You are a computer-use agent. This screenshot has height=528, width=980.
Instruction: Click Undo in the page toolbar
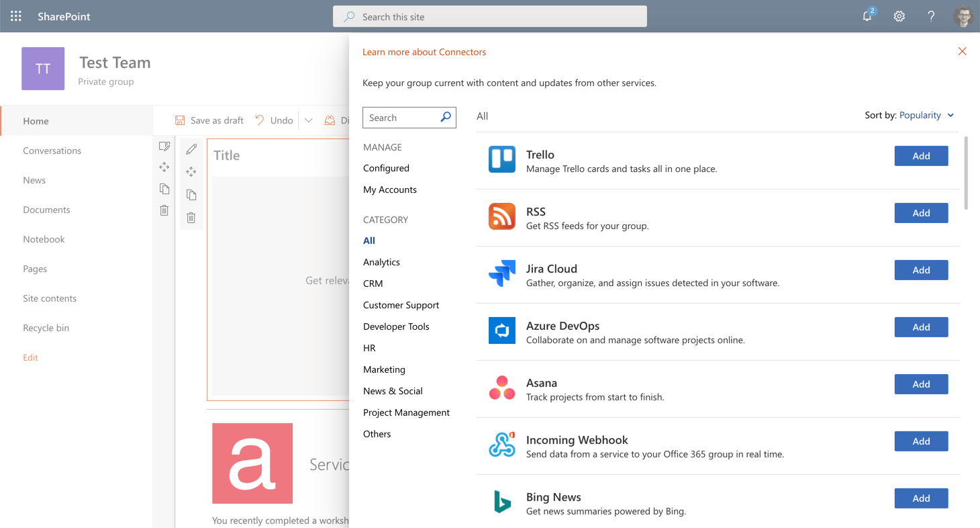click(x=274, y=120)
